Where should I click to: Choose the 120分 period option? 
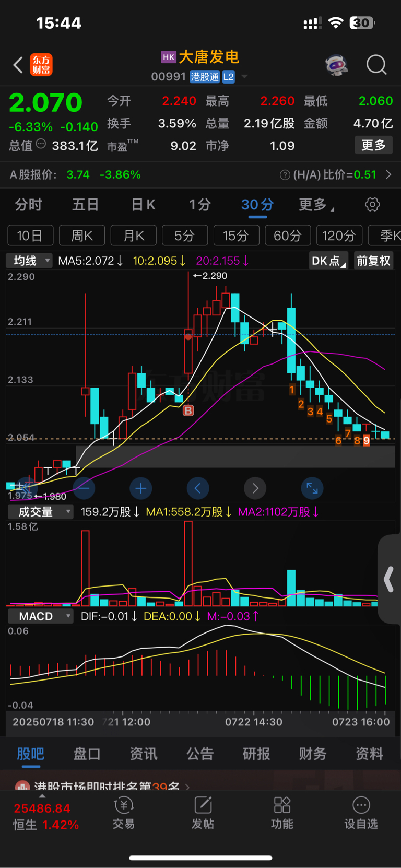(339, 236)
